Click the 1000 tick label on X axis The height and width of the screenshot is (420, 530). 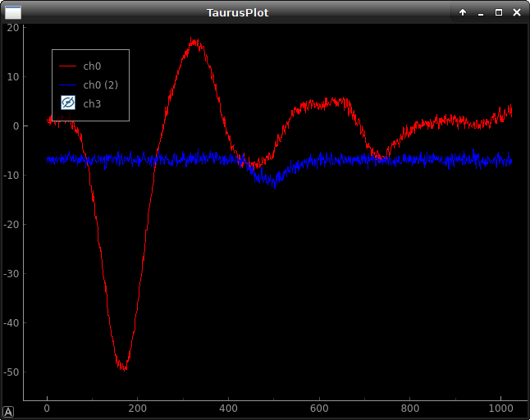click(500, 408)
